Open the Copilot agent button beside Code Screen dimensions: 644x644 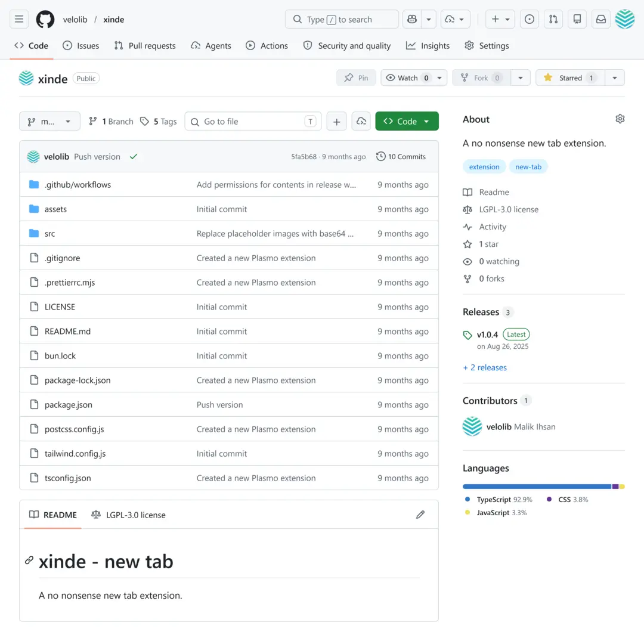[361, 122]
